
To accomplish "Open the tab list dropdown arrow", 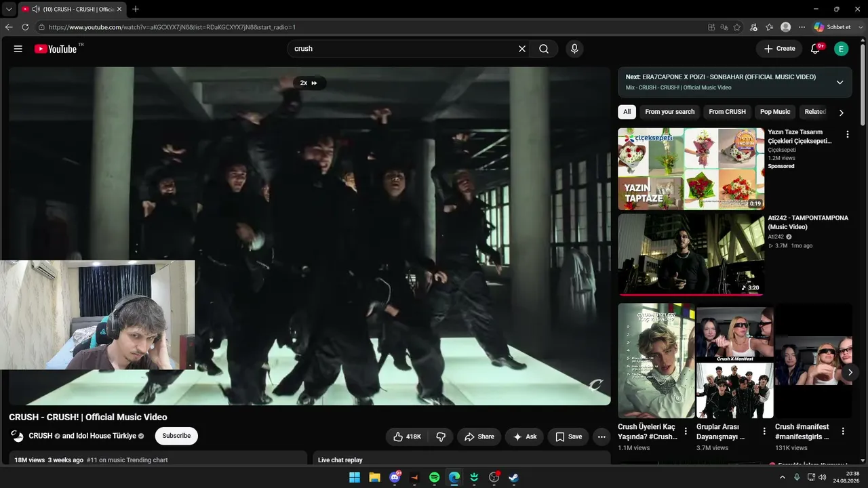I will pyautogui.click(x=9, y=9).
